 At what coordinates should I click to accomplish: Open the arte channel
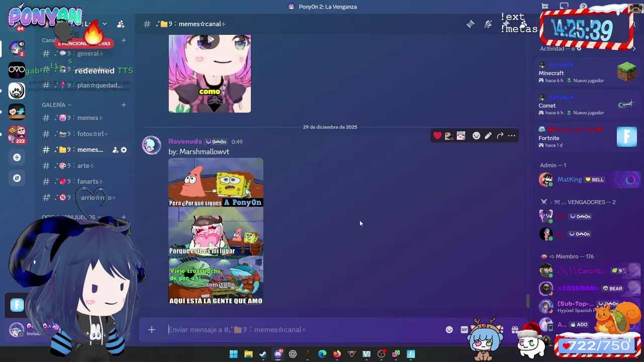click(x=83, y=165)
